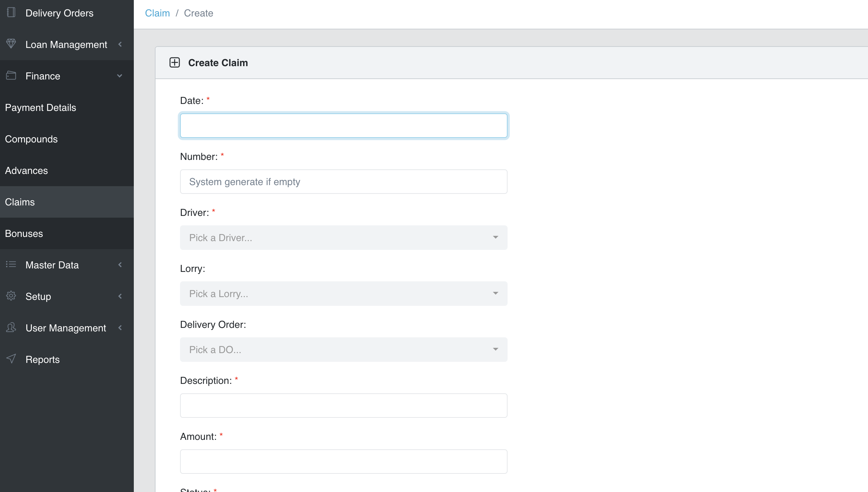
Task: Click the Loan Management diamond icon
Action: (11, 44)
